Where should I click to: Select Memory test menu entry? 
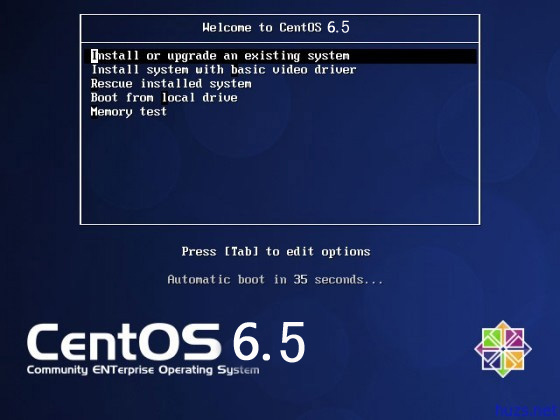129,112
